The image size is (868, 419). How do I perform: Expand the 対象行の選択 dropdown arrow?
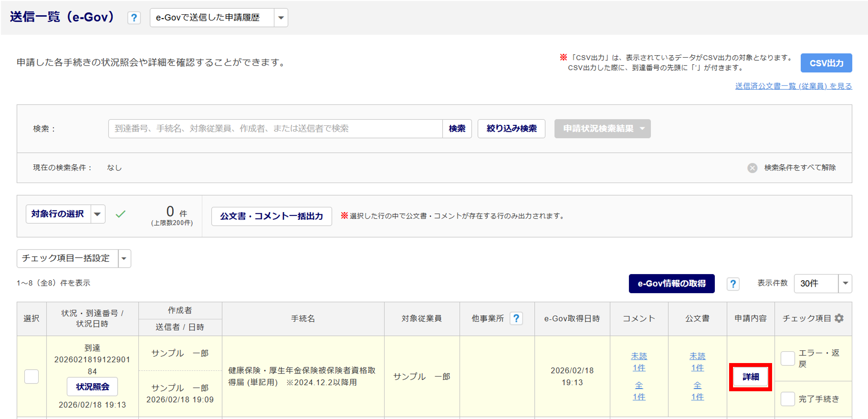pyautogui.click(x=98, y=214)
